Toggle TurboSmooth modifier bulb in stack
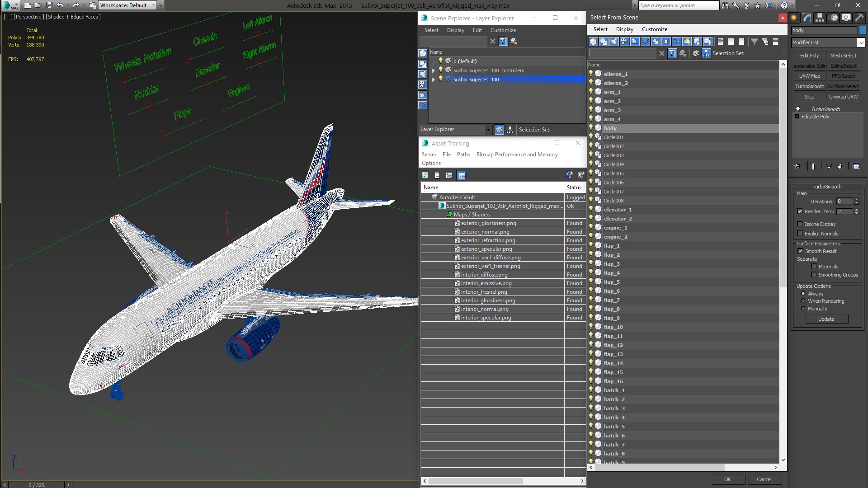868x488 pixels. click(x=798, y=109)
